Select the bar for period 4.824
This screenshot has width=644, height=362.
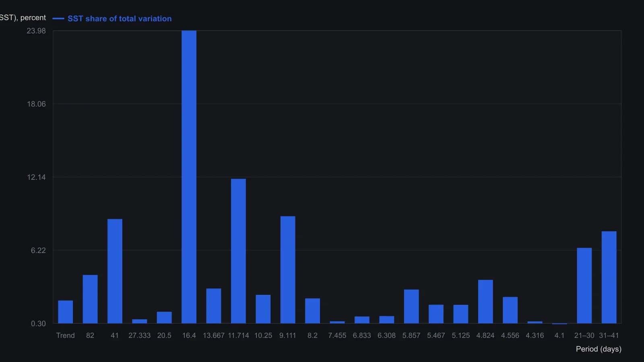tap(485, 302)
